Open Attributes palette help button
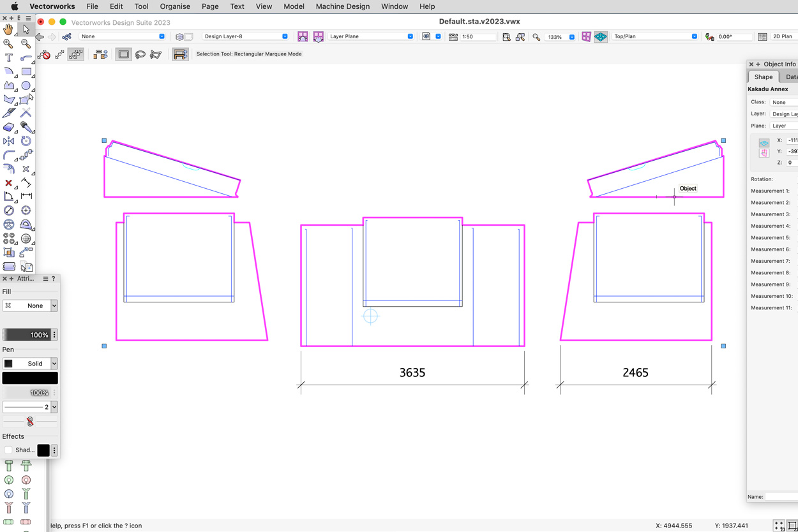The width and height of the screenshot is (798, 532). [54, 279]
